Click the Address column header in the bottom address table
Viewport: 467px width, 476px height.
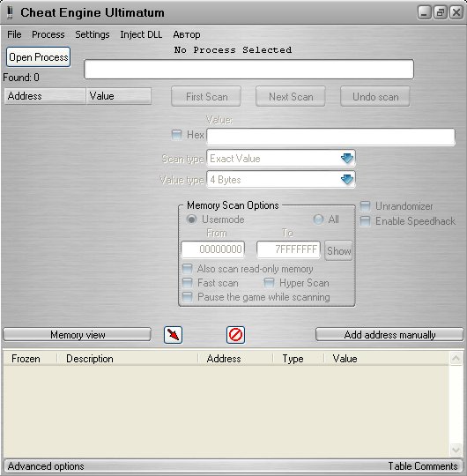click(x=235, y=359)
